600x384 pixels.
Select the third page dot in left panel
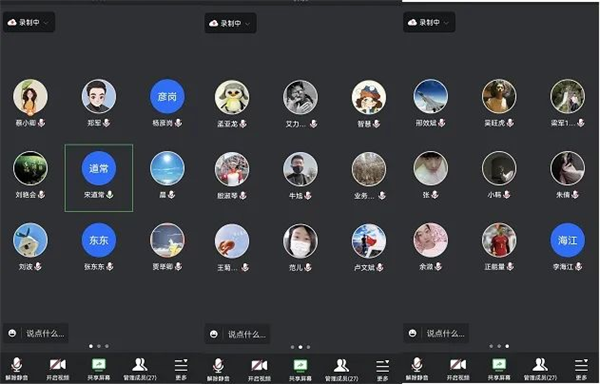tap(107, 346)
